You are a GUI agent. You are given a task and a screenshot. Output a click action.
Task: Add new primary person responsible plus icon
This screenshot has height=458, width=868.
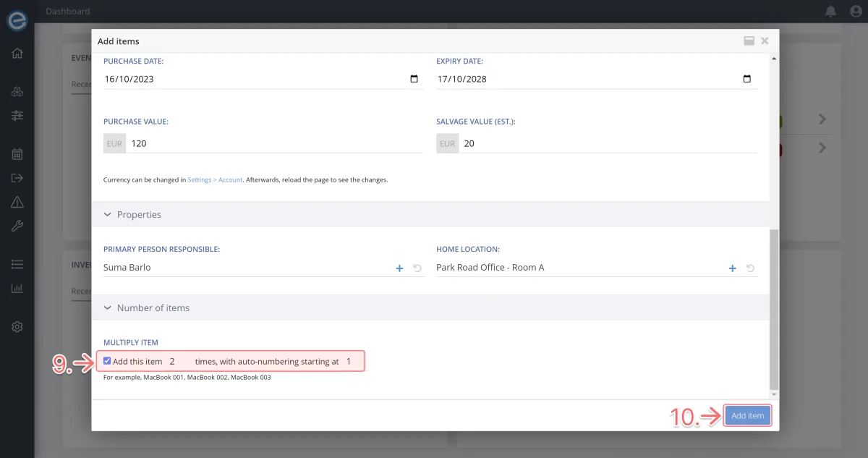pyautogui.click(x=399, y=268)
